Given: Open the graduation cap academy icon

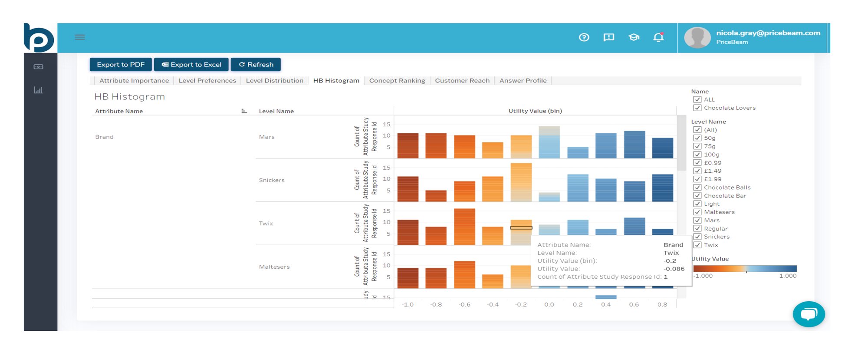Looking at the screenshot, I should (x=634, y=37).
